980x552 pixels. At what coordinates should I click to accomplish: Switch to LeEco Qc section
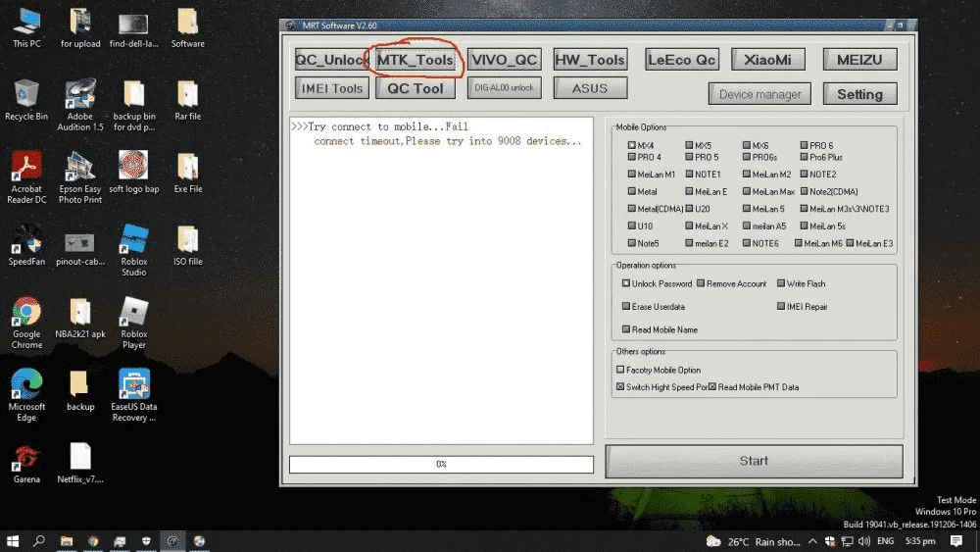pyautogui.click(x=682, y=60)
